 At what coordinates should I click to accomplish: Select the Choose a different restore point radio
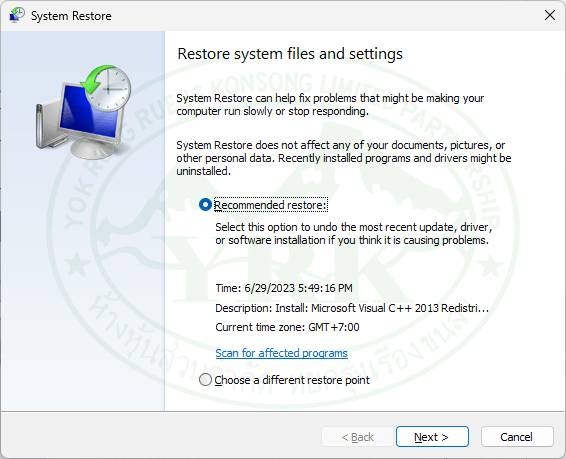click(x=205, y=380)
